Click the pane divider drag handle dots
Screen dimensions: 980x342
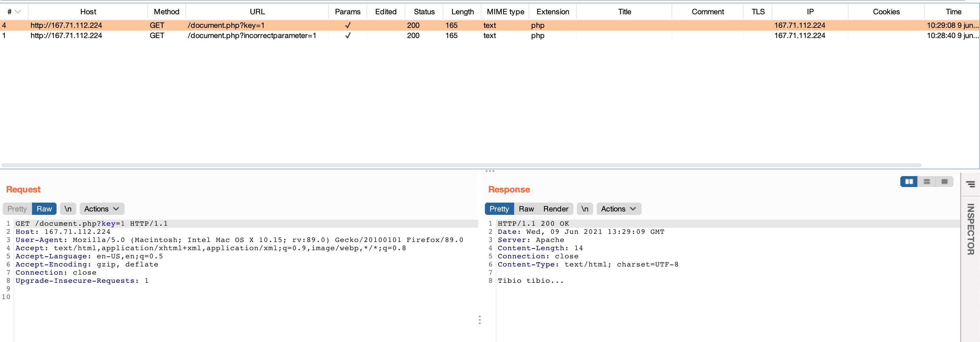pos(490,171)
